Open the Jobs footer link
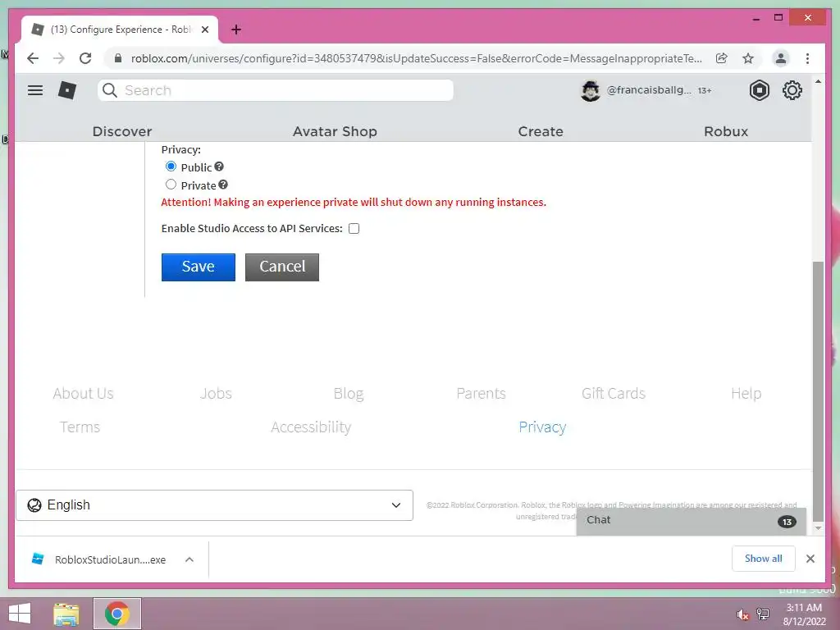This screenshot has height=630, width=840. pyautogui.click(x=216, y=393)
